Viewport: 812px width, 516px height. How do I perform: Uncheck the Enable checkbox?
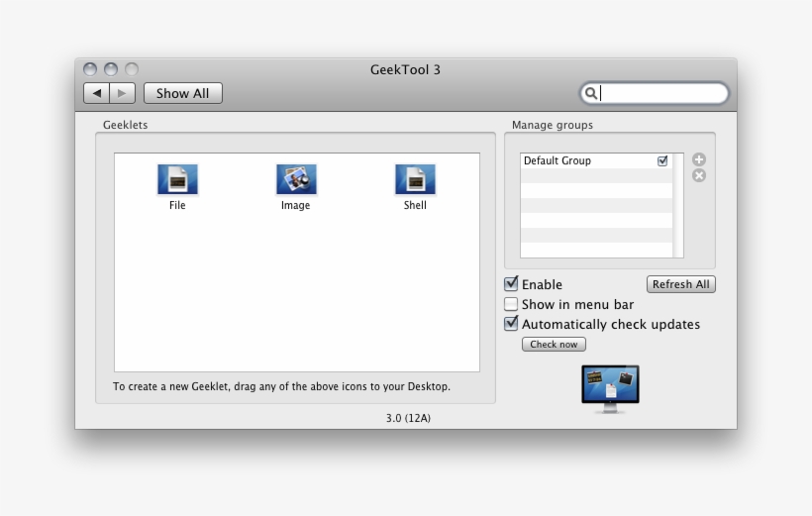(x=511, y=284)
